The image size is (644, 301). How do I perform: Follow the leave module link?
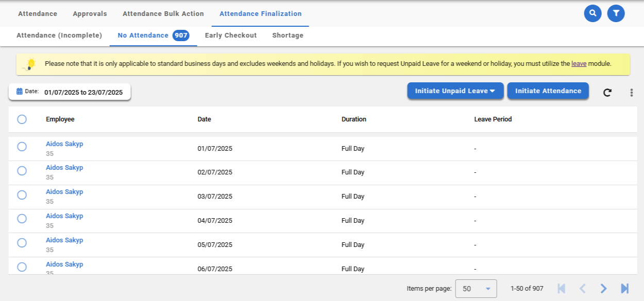coord(579,64)
